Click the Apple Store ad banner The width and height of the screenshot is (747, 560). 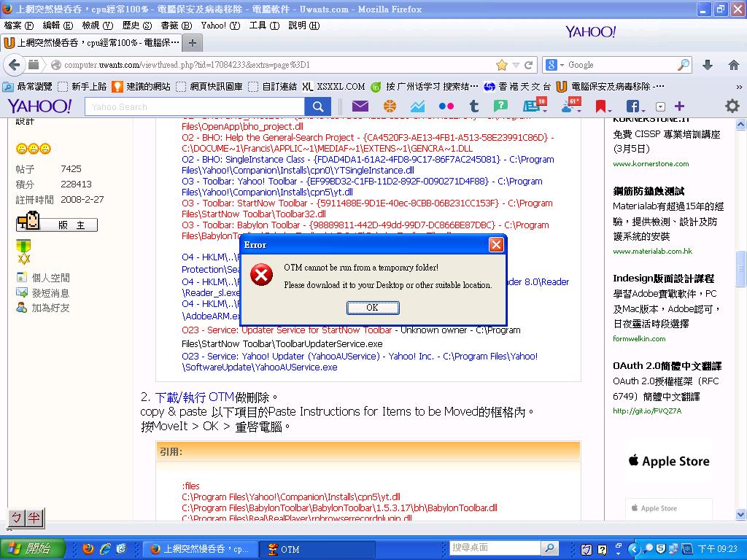click(669, 461)
